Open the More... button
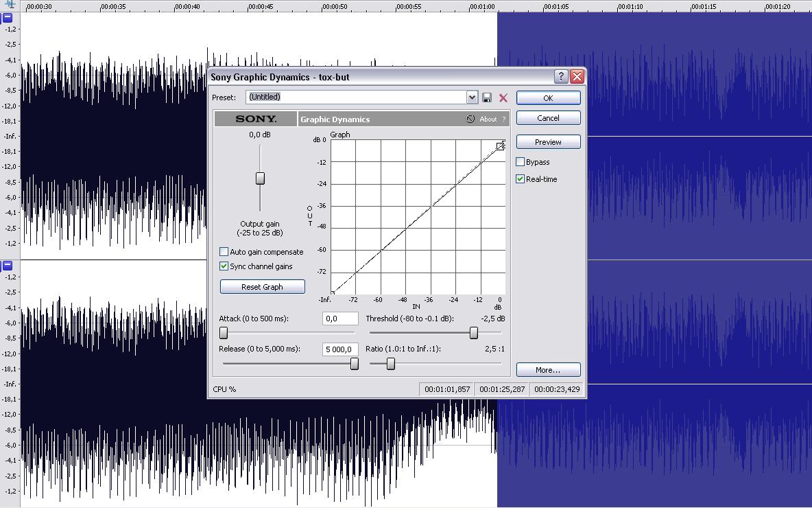This screenshot has height=508, width=812. [549, 369]
